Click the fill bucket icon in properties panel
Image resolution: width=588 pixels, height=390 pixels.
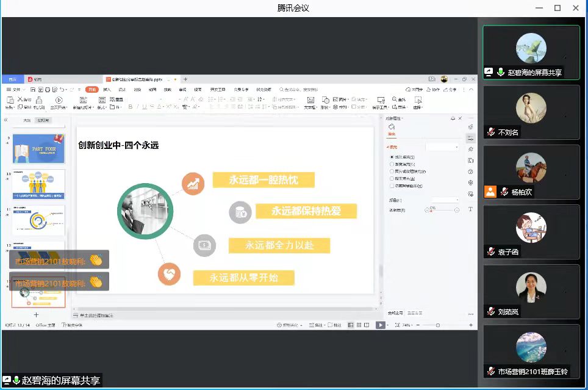392,127
